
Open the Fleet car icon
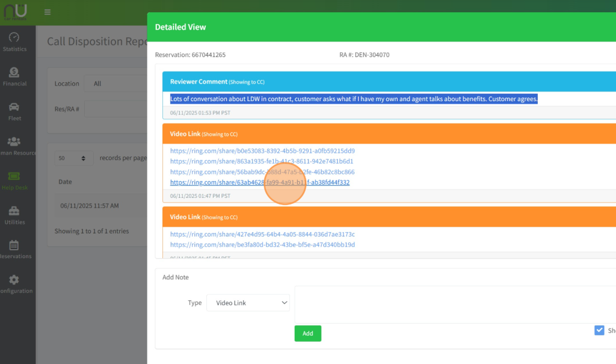click(14, 107)
